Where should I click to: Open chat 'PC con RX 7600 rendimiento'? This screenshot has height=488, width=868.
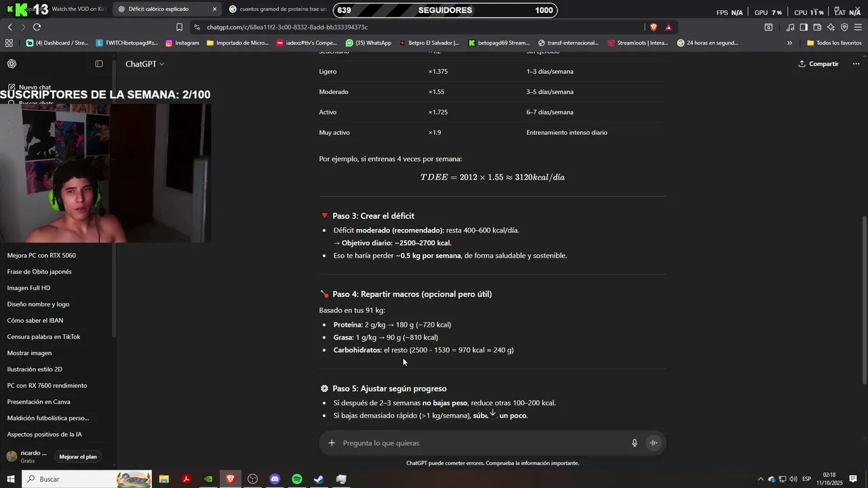(47, 386)
